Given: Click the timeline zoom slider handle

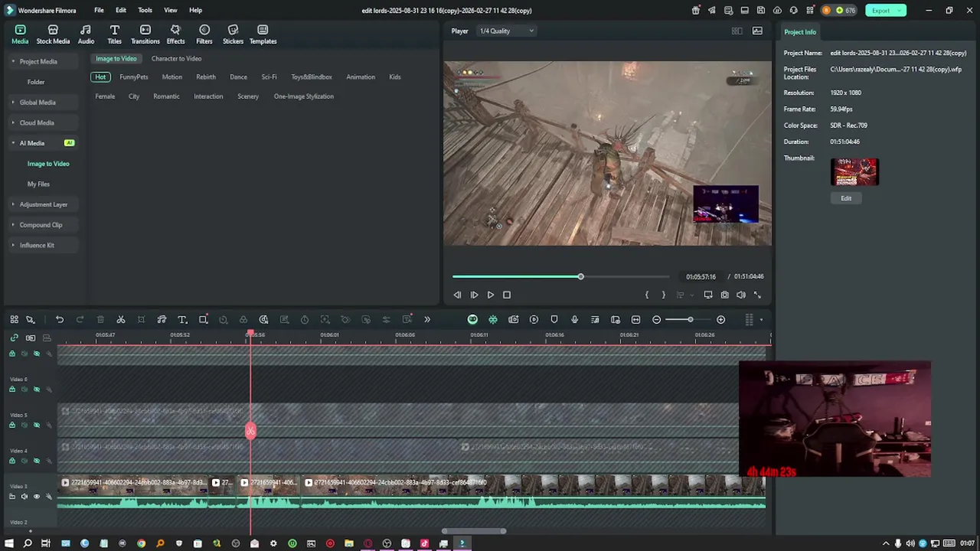Looking at the screenshot, I should tap(690, 319).
